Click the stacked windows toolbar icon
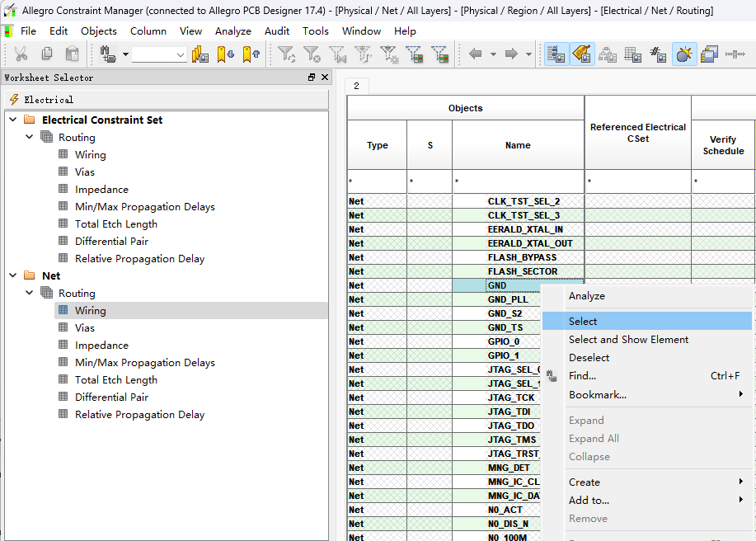This screenshot has height=541, width=756. (x=709, y=54)
